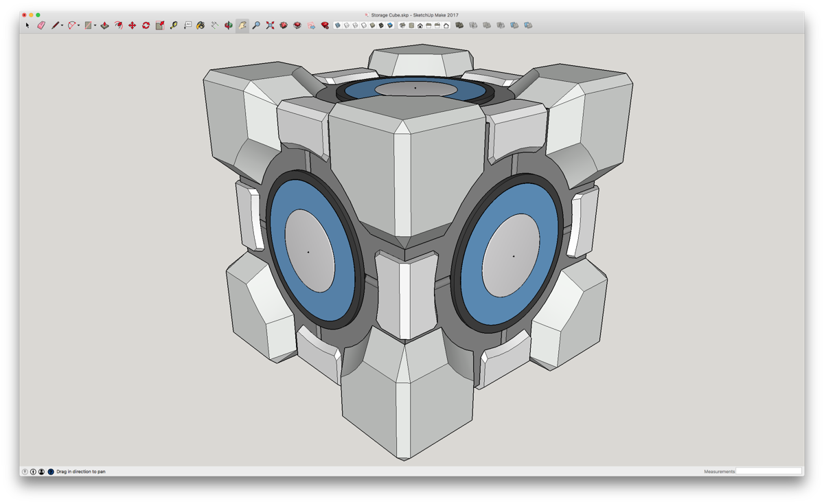Select the Select arrow tool
The image size is (824, 504).
click(x=27, y=25)
